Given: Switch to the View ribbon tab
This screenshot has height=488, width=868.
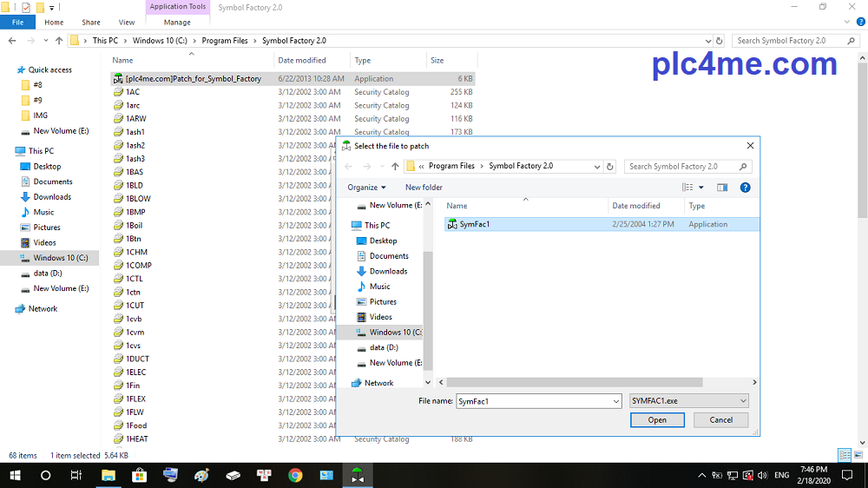Looking at the screenshot, I should [127, 23].
